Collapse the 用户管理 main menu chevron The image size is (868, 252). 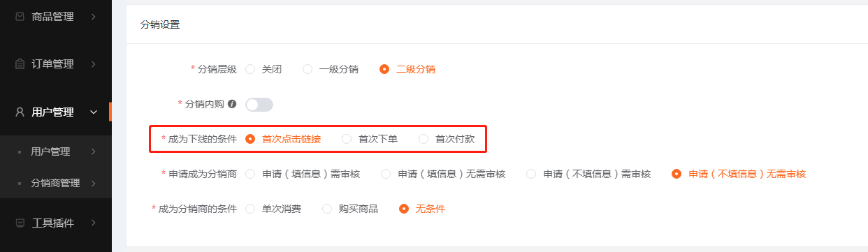pyautogui.click(x=93, y=112)
